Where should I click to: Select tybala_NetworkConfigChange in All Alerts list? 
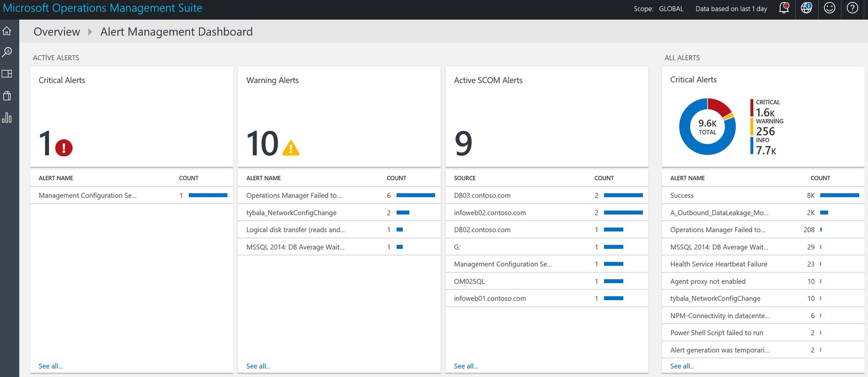click(x=763, y=298)
